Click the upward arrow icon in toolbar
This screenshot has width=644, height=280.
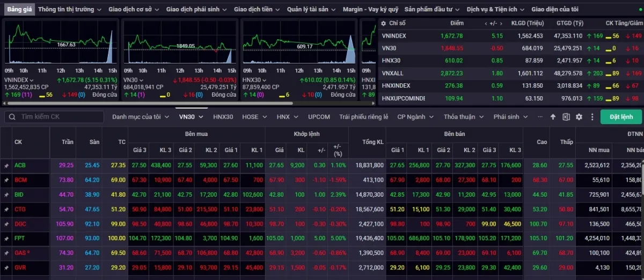[x=553, y=117]
